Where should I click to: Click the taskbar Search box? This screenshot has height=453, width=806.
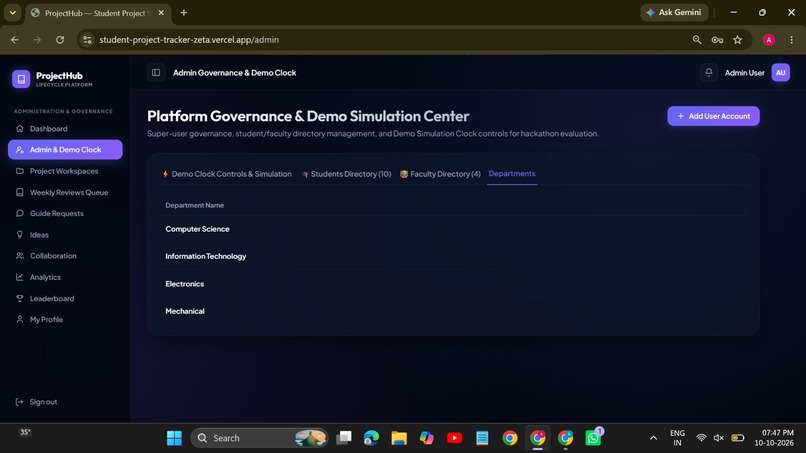point(259,438)
